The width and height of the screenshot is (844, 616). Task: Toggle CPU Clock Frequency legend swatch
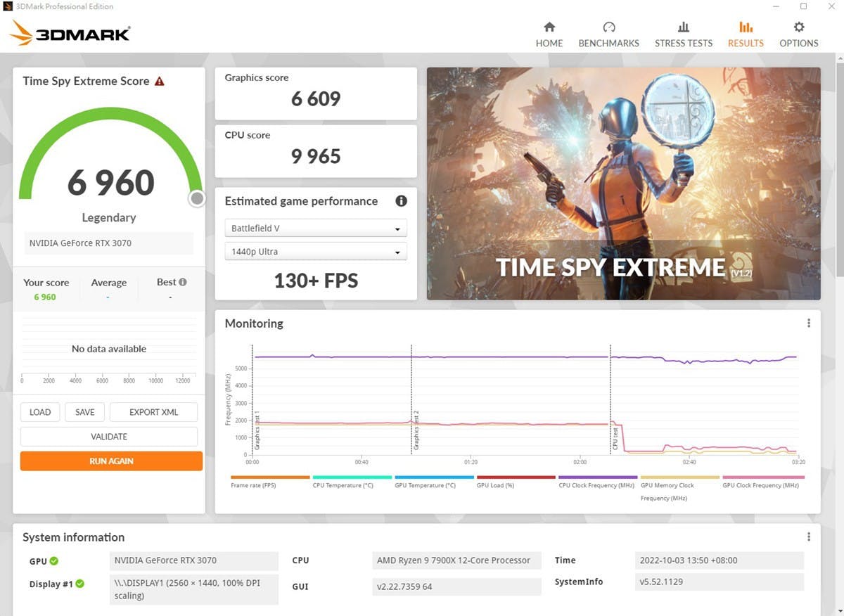coord(598,477)
